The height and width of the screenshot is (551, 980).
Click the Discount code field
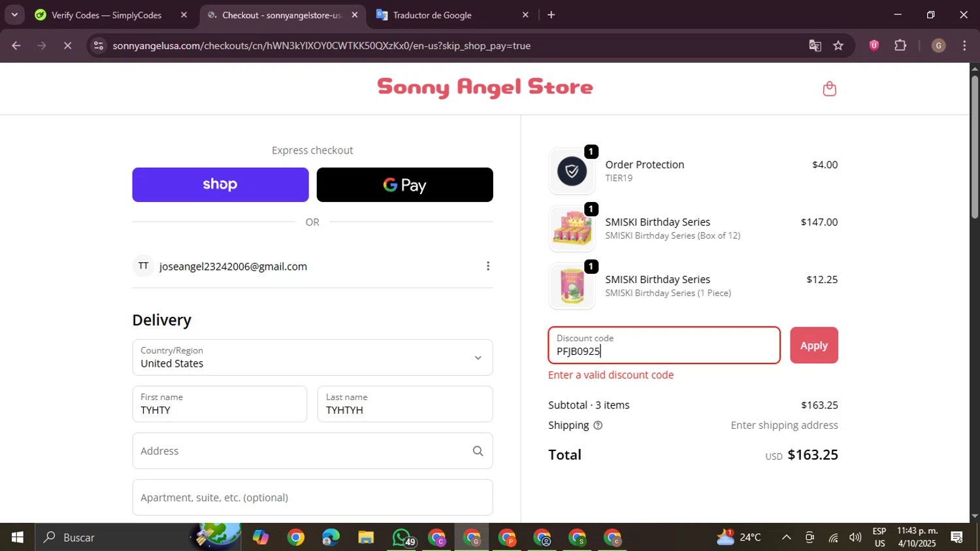tap(664, 345)
